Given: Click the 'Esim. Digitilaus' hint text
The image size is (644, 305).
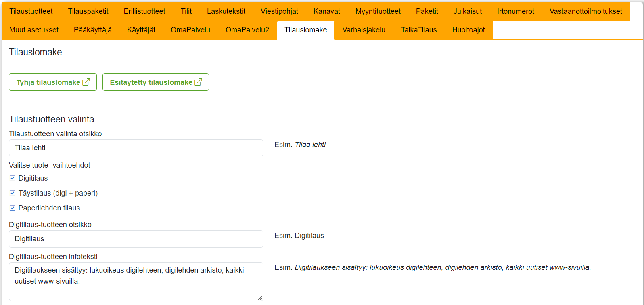Looking at the screenshot, I should (x=299, y=236).
